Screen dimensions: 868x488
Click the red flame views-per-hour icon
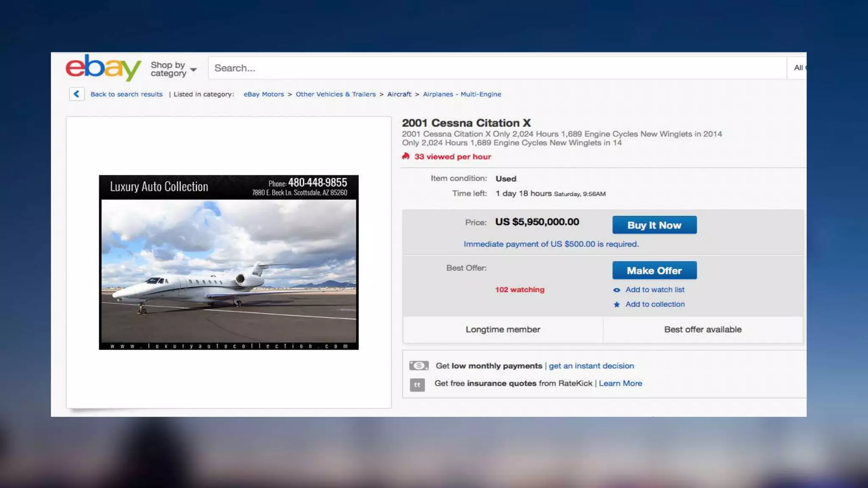tap(406, 156)
